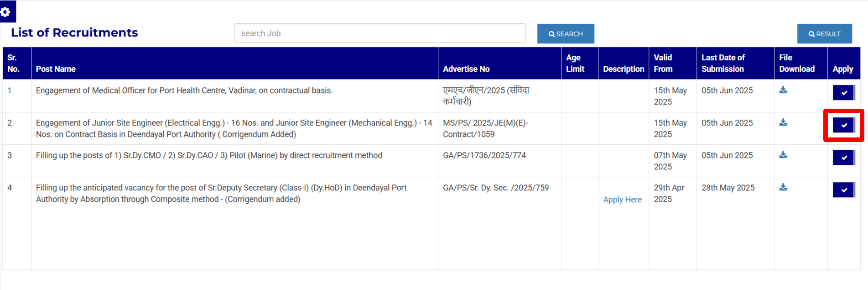Apply for Junior Site Engineer post checkmark
This screenshot has width=868, height=290.
click(843, 125)
